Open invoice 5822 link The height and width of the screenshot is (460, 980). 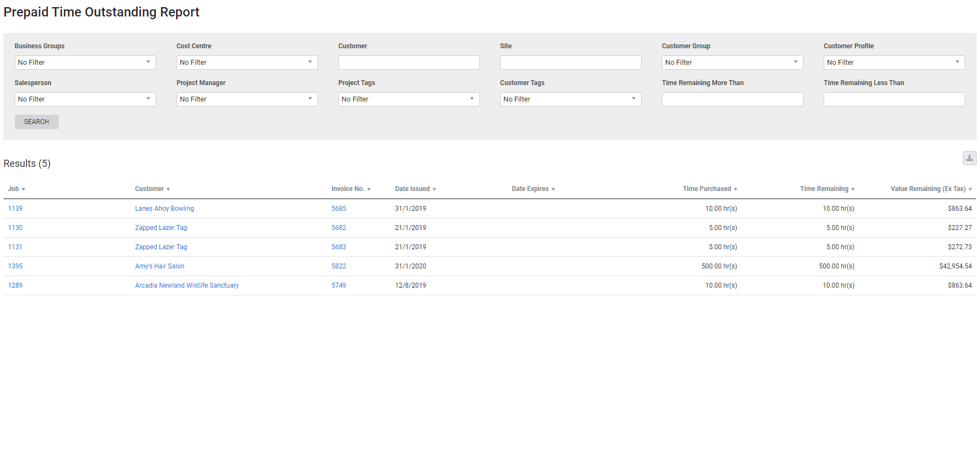(x=339, y=266)
